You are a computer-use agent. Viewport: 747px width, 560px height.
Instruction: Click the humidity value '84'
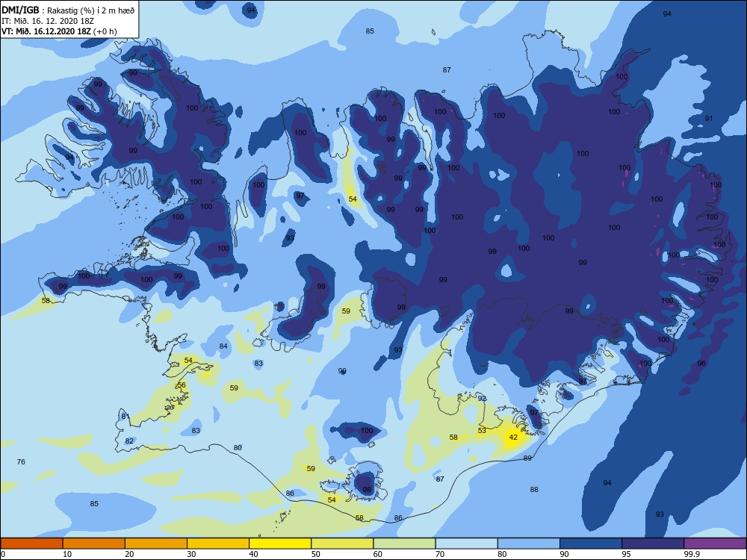[x=223, y=346]
